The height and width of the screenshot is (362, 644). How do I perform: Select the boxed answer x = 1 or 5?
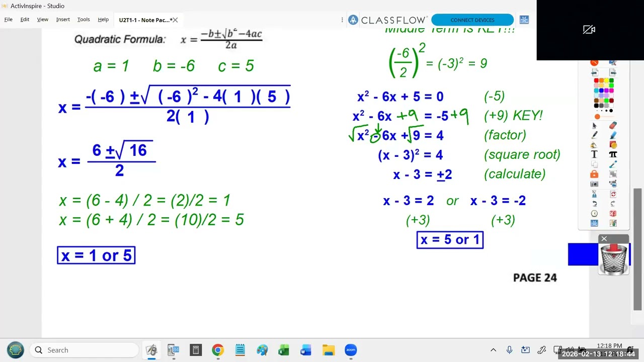96,255
